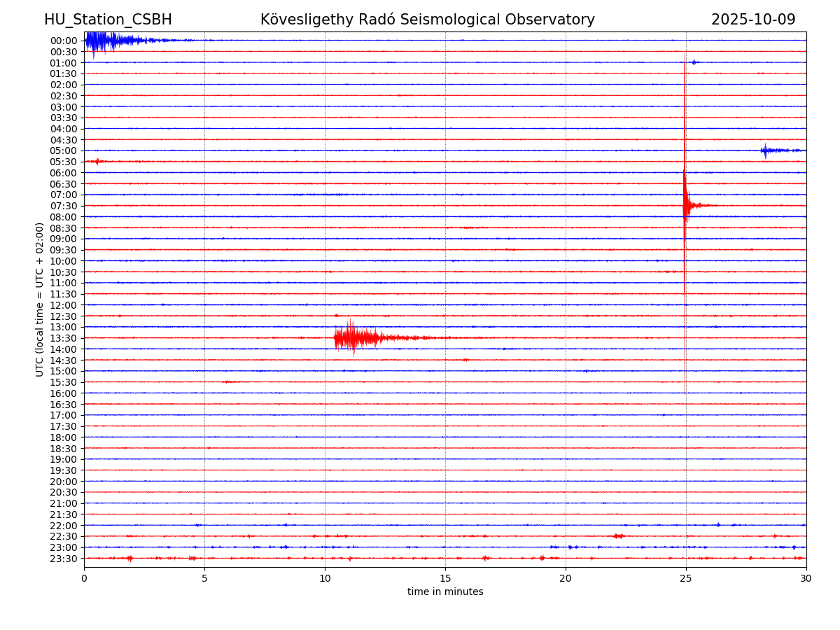Click the 15 tick label on the x-axis

click(x=445, y=578)
